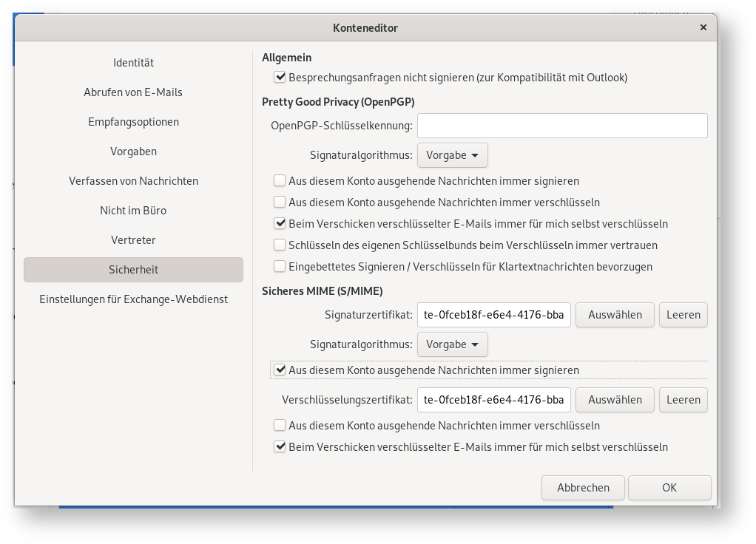Expand OpenPGP Signaturalgorithmus Vorgabe dropdown

pos(453,155)
